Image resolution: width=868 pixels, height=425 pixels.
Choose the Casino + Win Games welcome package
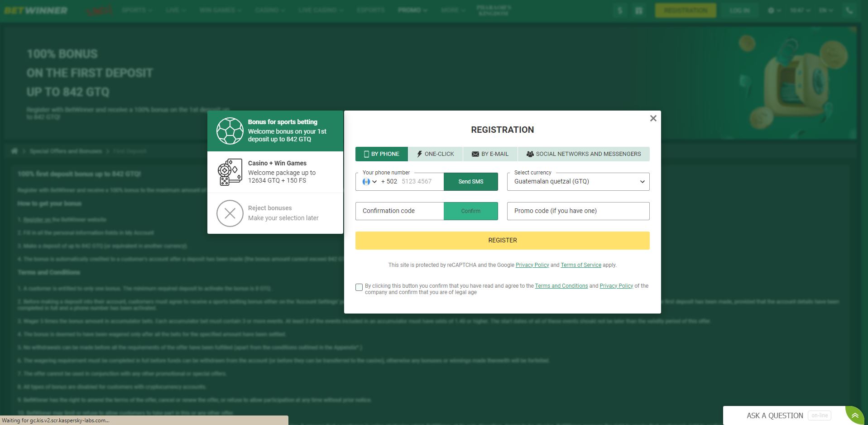275,172
